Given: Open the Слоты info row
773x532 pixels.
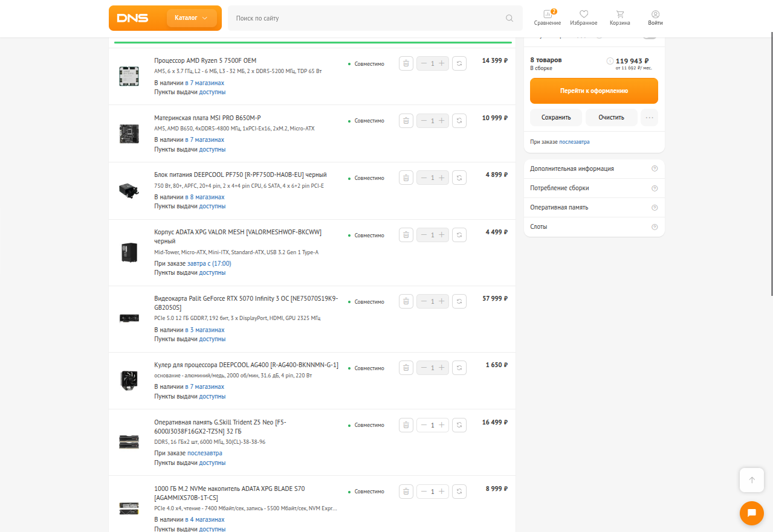Looking at the screenshot, I should pos(594,226).
